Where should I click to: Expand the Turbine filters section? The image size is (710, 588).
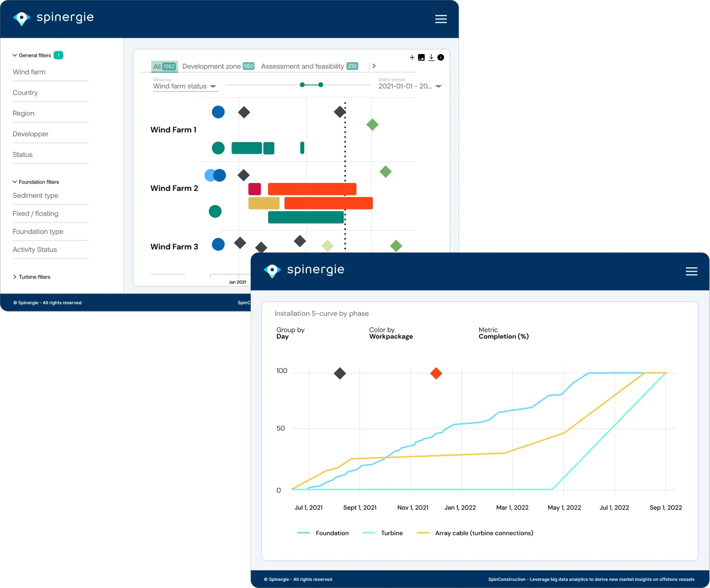[x=32, y=277]
